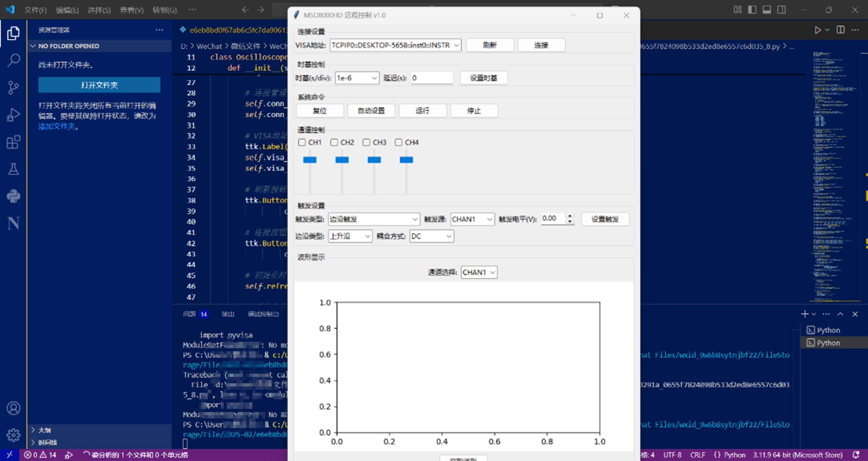This screenshot has width=868, height=461.
Task: Enable the CH1 channel checkbox
Action: click(302, 142)
